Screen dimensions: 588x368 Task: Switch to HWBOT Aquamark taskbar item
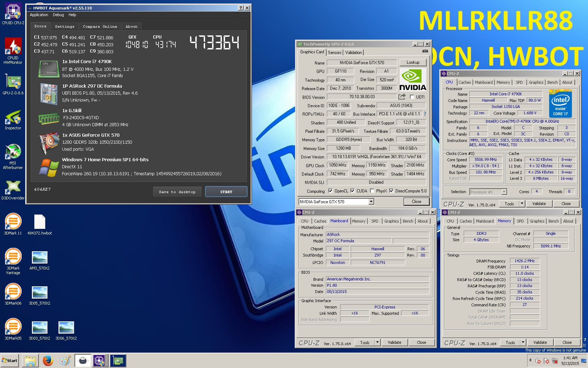83,361
